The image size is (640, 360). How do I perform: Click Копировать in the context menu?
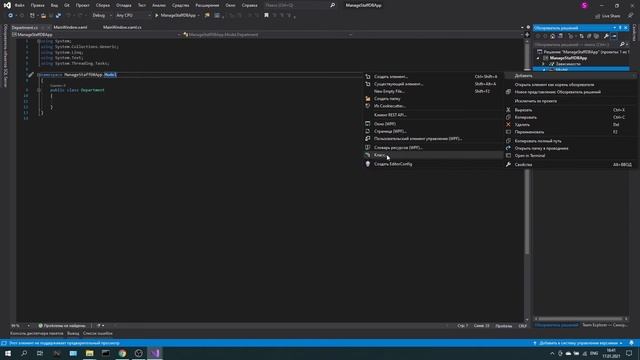pyautogui.click(x=571, y=118)
